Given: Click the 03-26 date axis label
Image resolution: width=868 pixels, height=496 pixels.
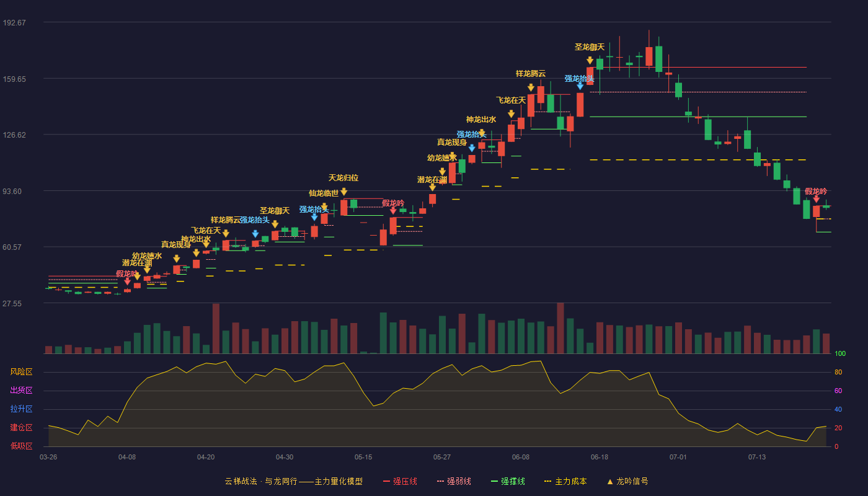Looking at the screenshot, I should tap(48, 457).
